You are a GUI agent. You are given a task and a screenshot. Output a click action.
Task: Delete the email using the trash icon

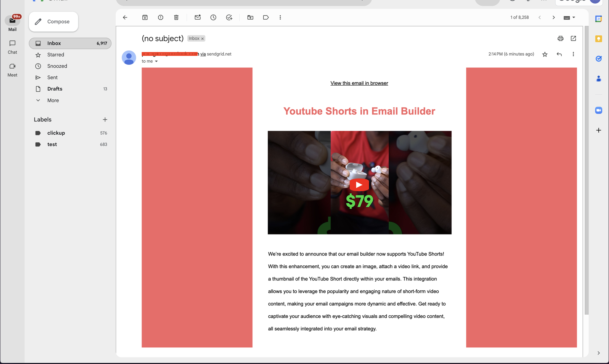[x=176, y=18]
